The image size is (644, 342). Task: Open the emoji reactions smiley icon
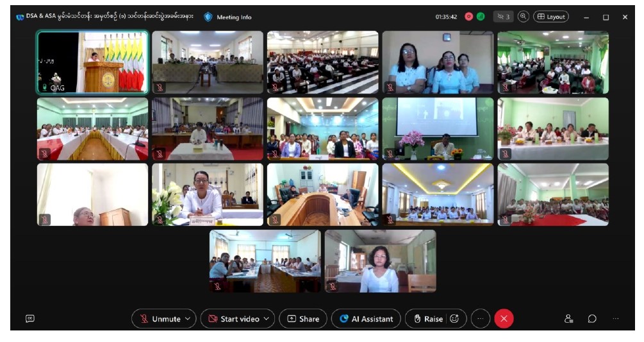click(x=454, y=319)
